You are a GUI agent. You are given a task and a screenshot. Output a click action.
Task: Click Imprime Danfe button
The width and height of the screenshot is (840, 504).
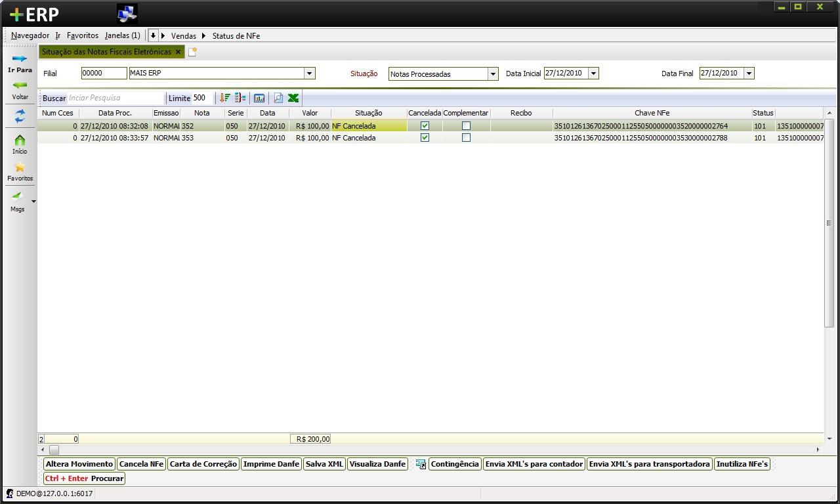click(x=271, y=464)
